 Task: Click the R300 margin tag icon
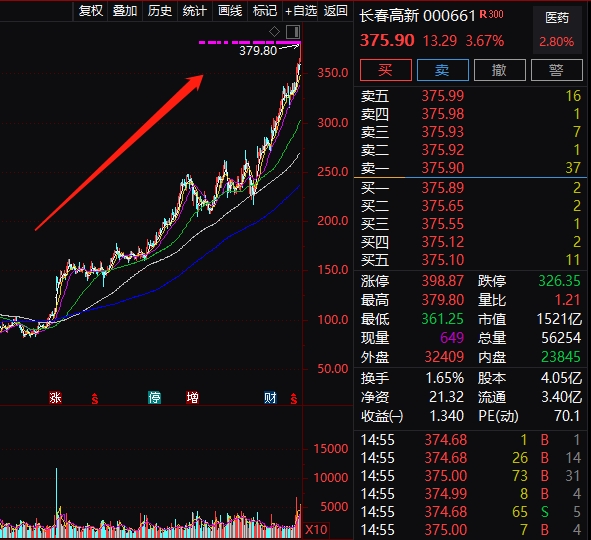click(491, 14)
